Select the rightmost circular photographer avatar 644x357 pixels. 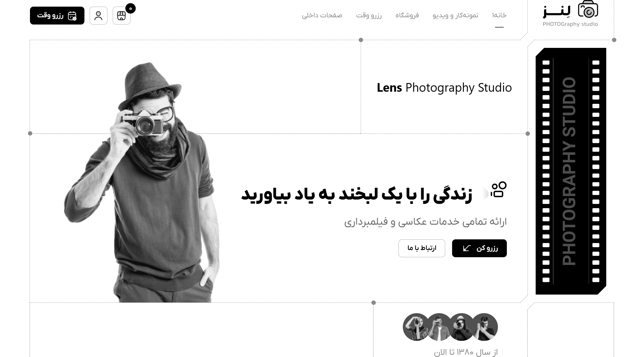click(484, 327)
